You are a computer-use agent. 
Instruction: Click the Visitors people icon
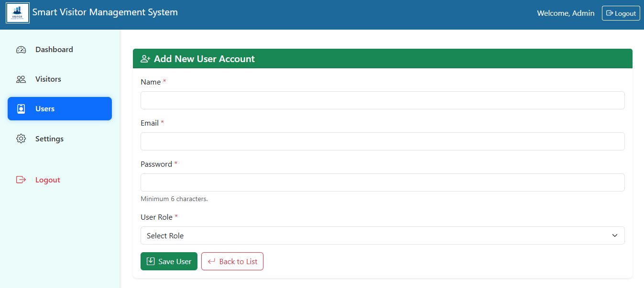(21, 79)
